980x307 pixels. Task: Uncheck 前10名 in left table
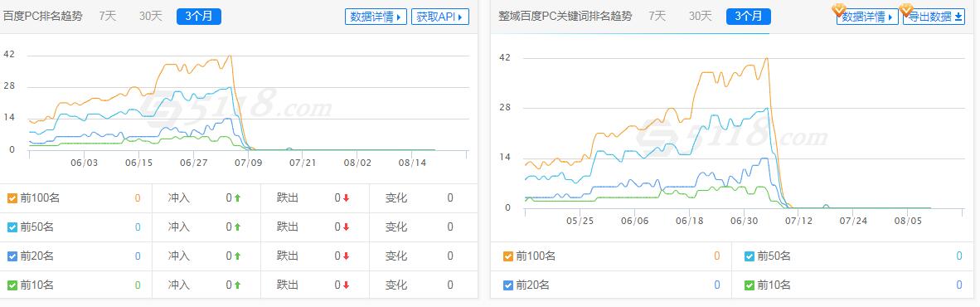[12, 285]
